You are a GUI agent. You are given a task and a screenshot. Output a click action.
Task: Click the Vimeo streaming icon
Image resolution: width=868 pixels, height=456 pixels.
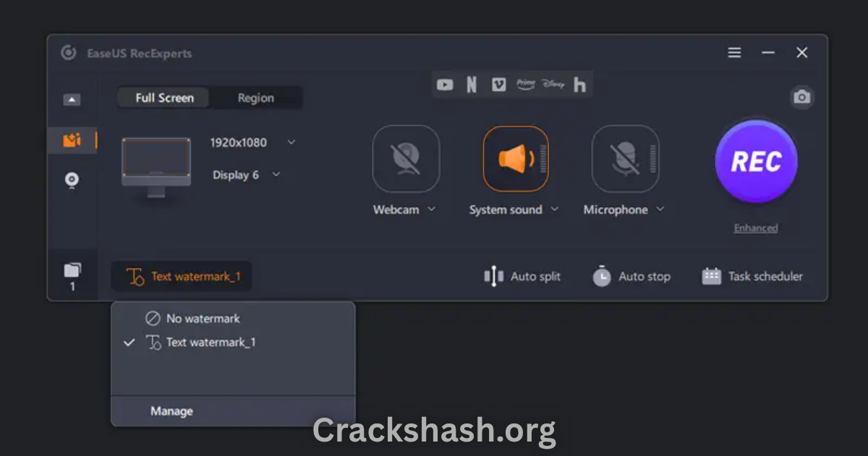click(498, 85)
